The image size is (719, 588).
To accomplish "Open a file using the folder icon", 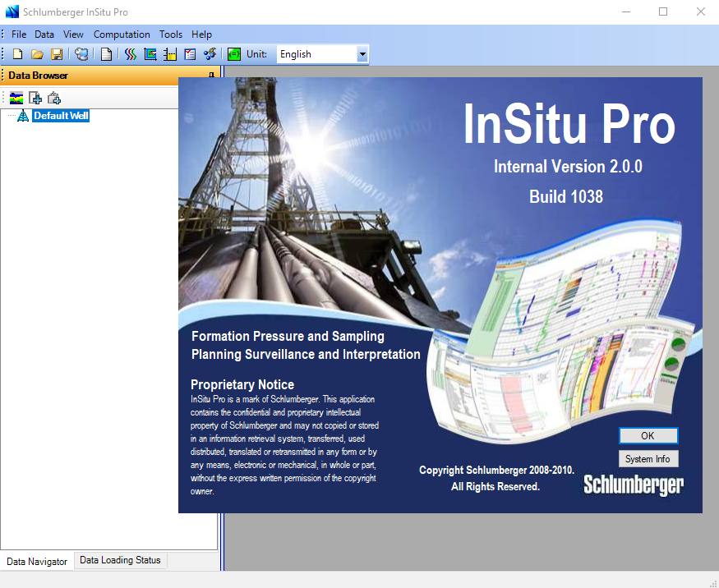I will click(x=37, y=53).
